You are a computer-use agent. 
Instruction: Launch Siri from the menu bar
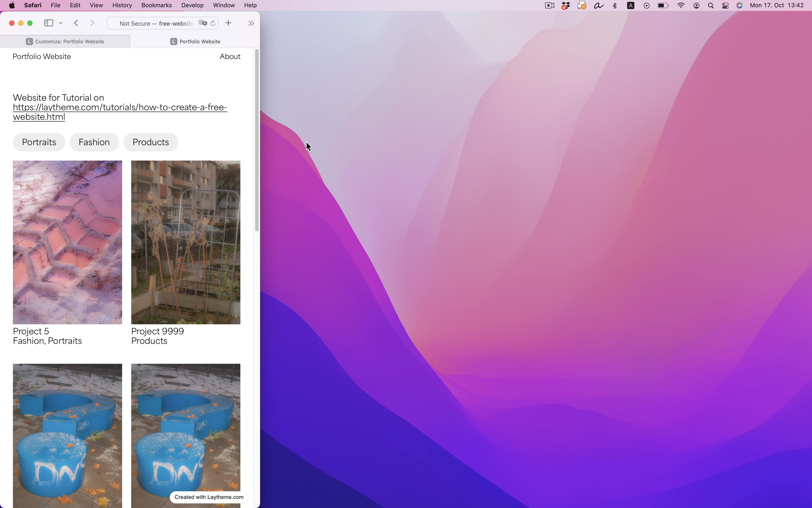(x=739, y=5)
